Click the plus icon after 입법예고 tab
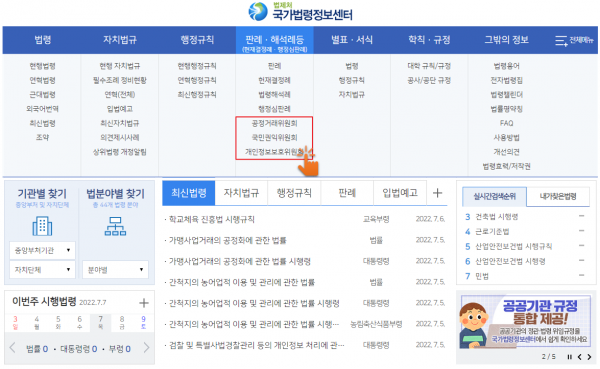The height and width of the screenshot is (369, 600). 437,193
